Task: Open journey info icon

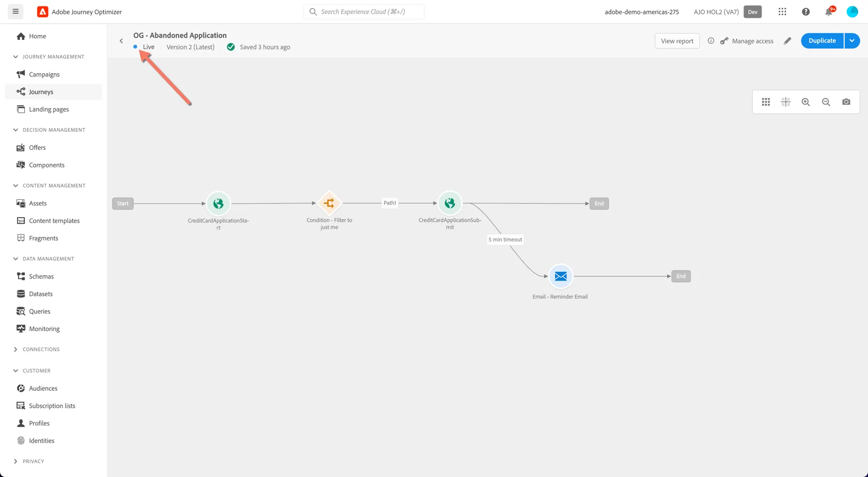Action: pyautogui.click(x=711, y=41)
